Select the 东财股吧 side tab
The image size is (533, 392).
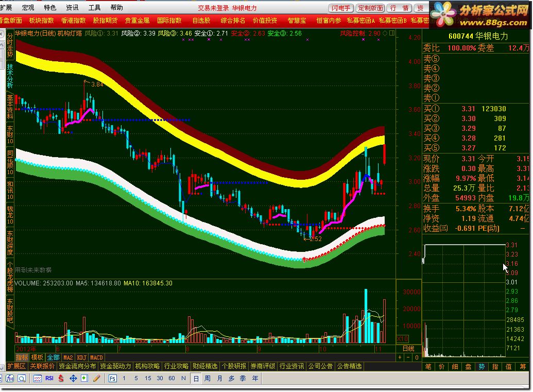9,311
